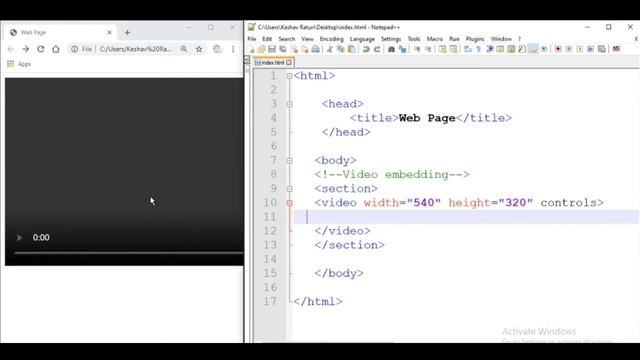Open the Encoding menu
Screen dimensions: 640x360
331,39
